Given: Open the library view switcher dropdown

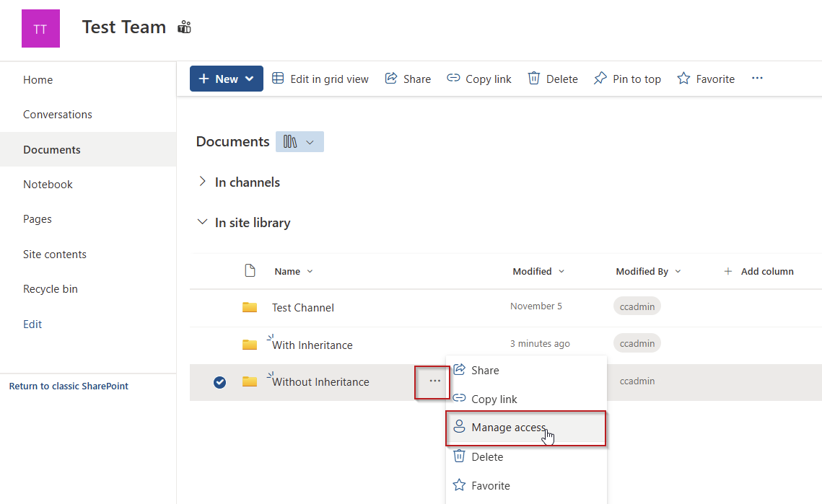Looking at the screenshot, I should click(299, 142).
